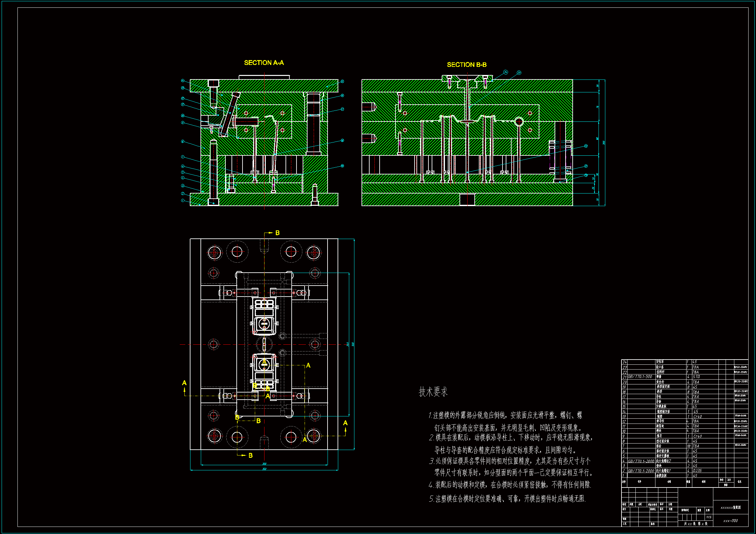The width and height of the screenshot is (756, 534).
Task: Click the 1:1.5 scale value
Action: [708, 517]
